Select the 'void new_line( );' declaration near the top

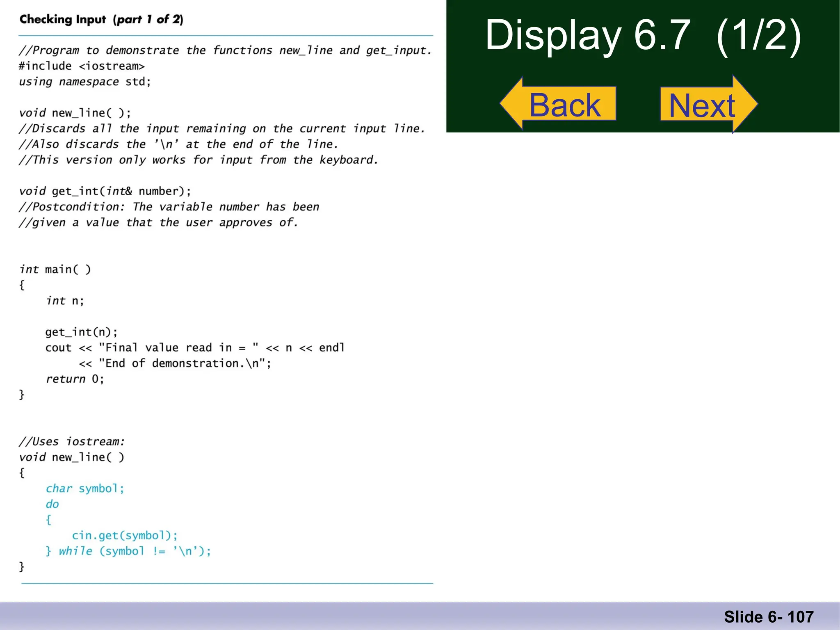point(75,113)
